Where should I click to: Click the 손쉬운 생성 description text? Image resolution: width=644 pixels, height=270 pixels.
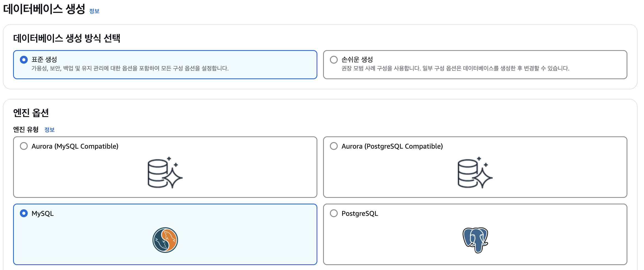[455, 68]
